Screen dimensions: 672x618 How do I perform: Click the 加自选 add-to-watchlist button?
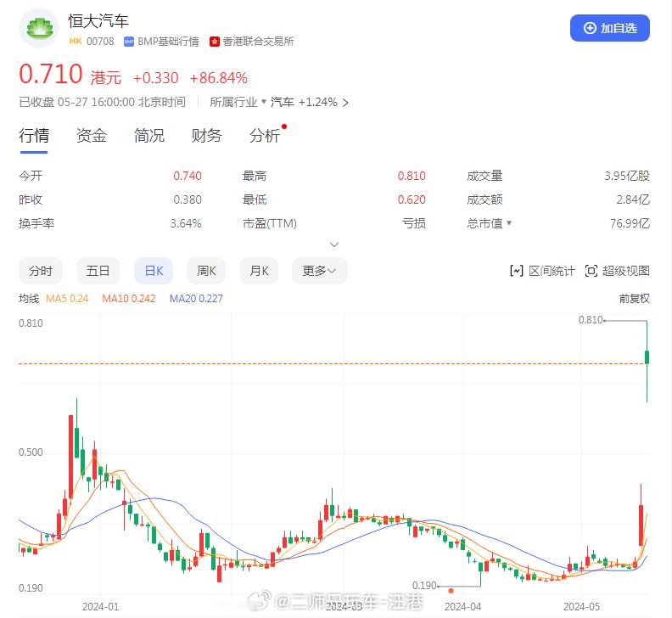(x=609, y=28)
